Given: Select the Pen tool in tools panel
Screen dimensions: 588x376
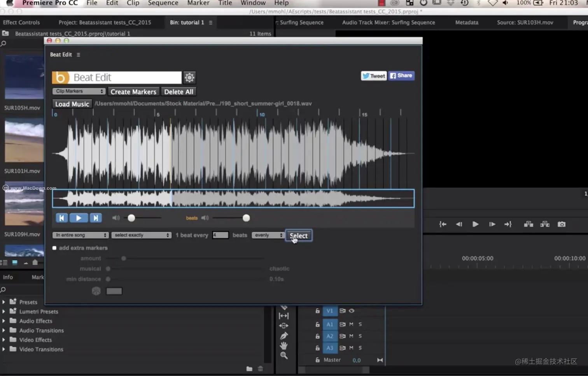Looking at the screenshot, I should (x=284, y=336).
